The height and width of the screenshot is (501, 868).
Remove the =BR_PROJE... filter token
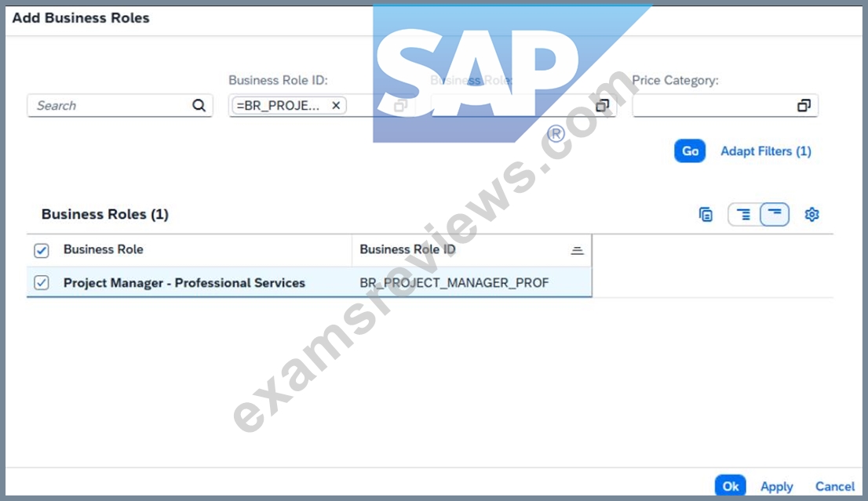point(336,106)
